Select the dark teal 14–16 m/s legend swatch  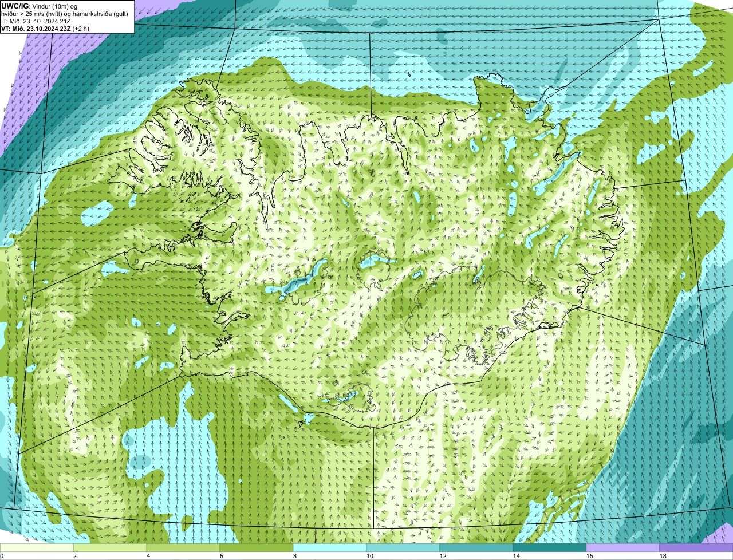(550, 547)
